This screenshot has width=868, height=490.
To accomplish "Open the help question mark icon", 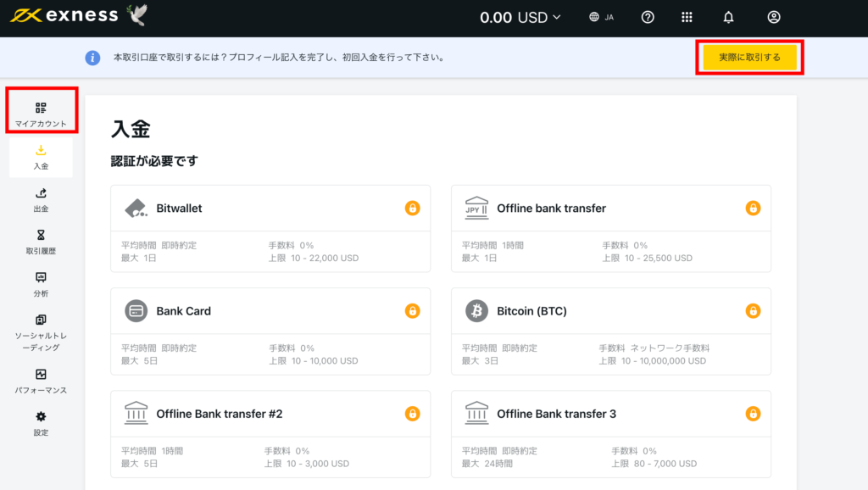I will click(648, 17).
